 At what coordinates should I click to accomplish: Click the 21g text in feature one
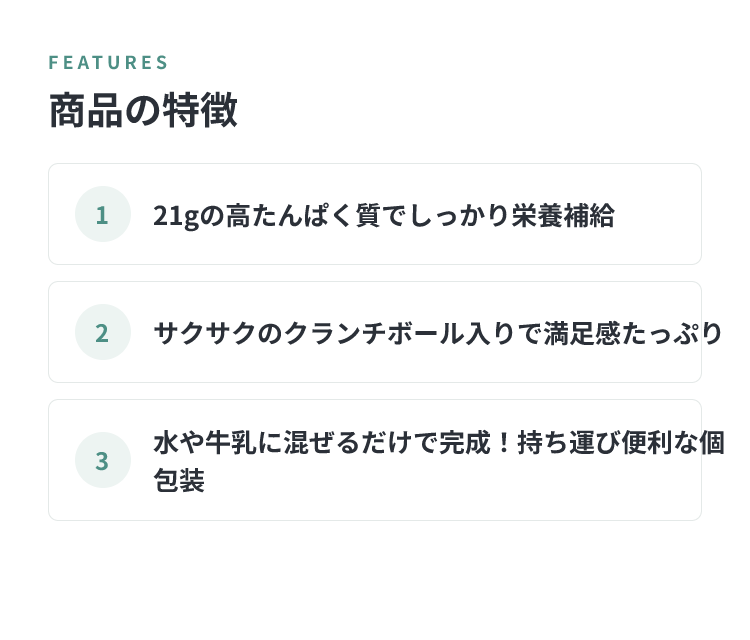176,216
